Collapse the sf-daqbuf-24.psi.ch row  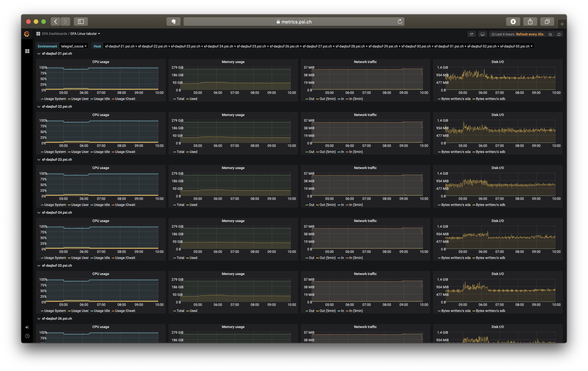57,213
